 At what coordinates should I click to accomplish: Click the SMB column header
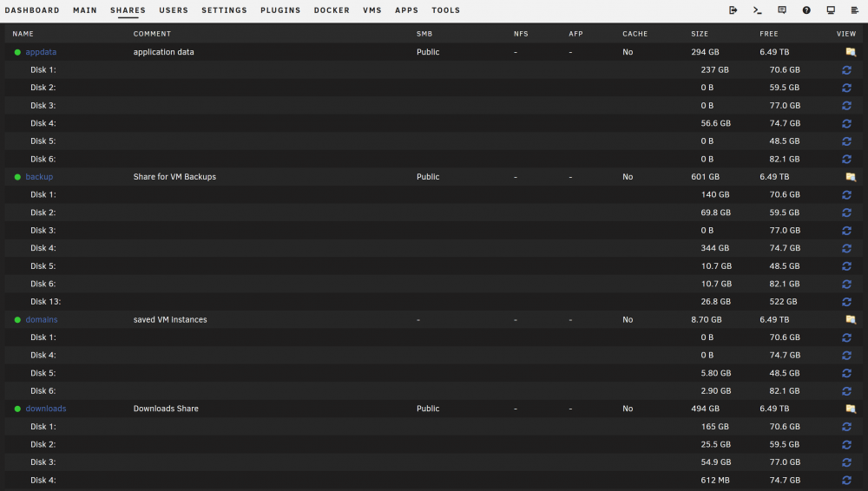pyautogui.click(x=424, y=34)
